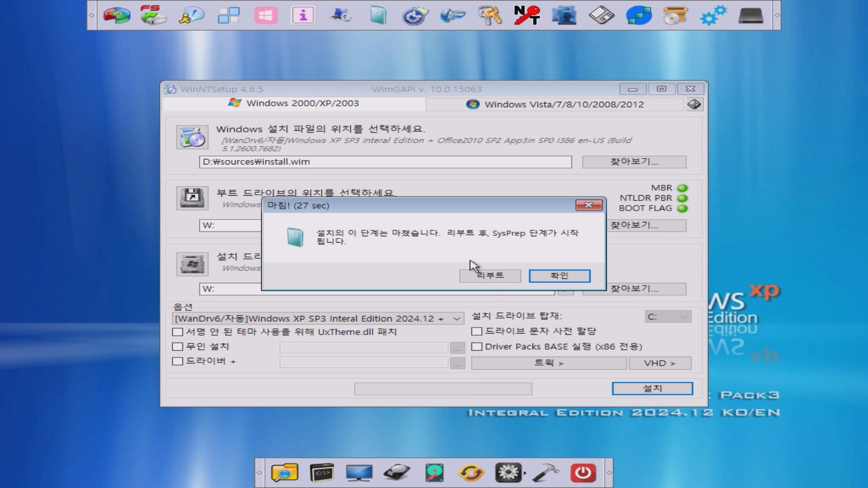
Task: Expand the VHD > menu button
Action: (660, 363)
